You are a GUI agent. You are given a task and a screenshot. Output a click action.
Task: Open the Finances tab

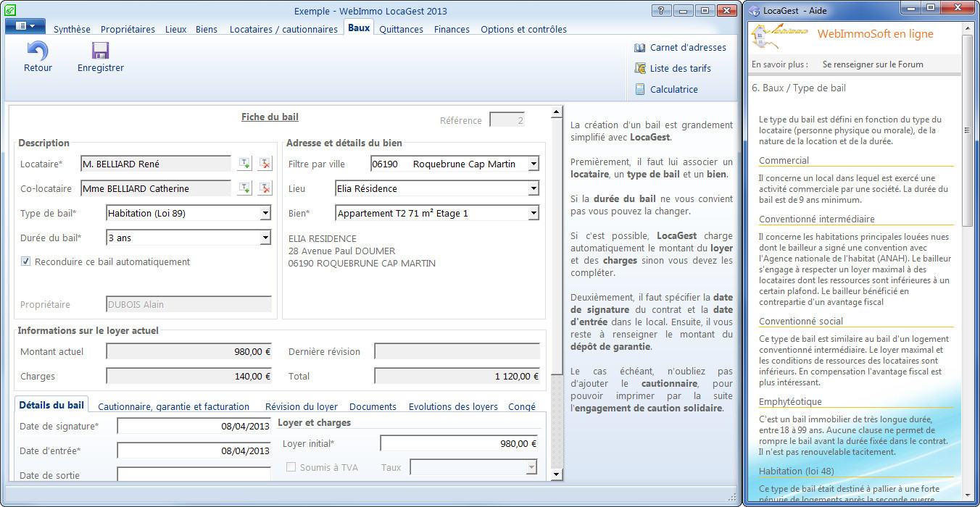click(452, 30)
